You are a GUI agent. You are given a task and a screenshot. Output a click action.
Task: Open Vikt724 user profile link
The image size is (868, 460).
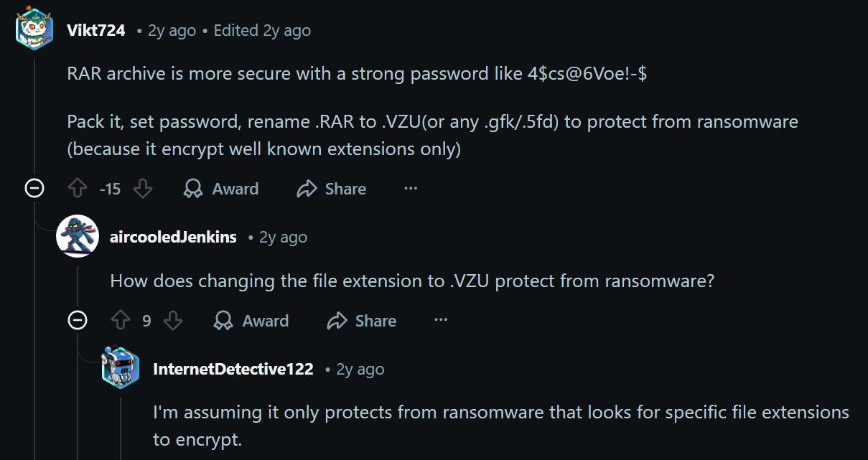(95, 30)
